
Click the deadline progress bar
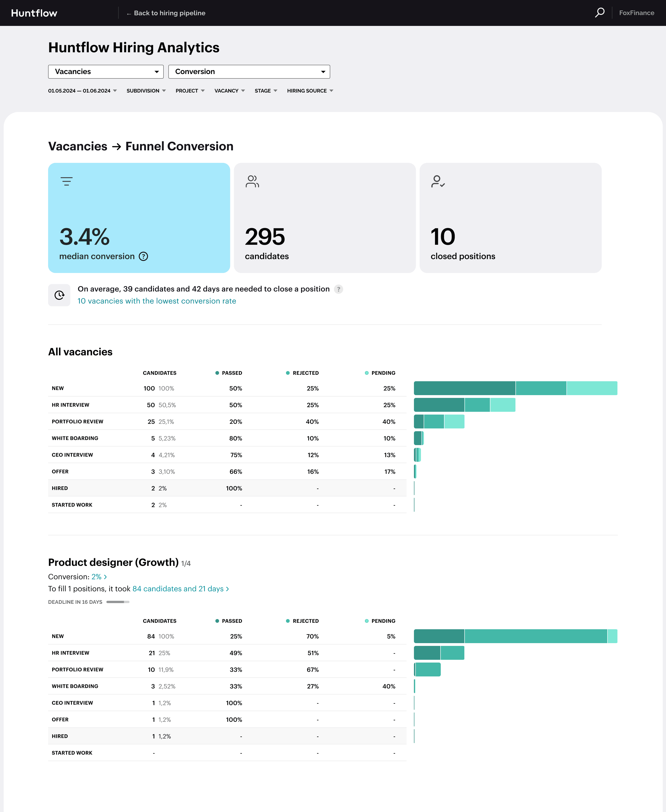118,602
